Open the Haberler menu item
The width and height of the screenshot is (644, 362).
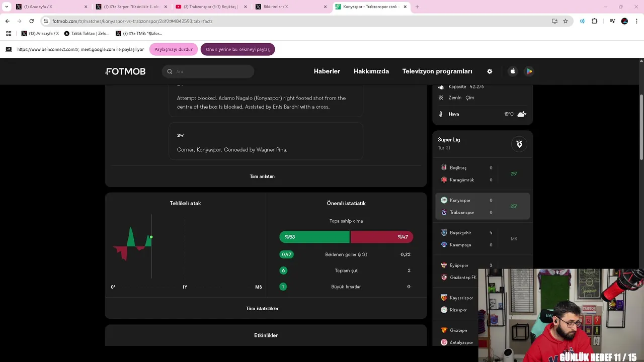coord(327,71)
